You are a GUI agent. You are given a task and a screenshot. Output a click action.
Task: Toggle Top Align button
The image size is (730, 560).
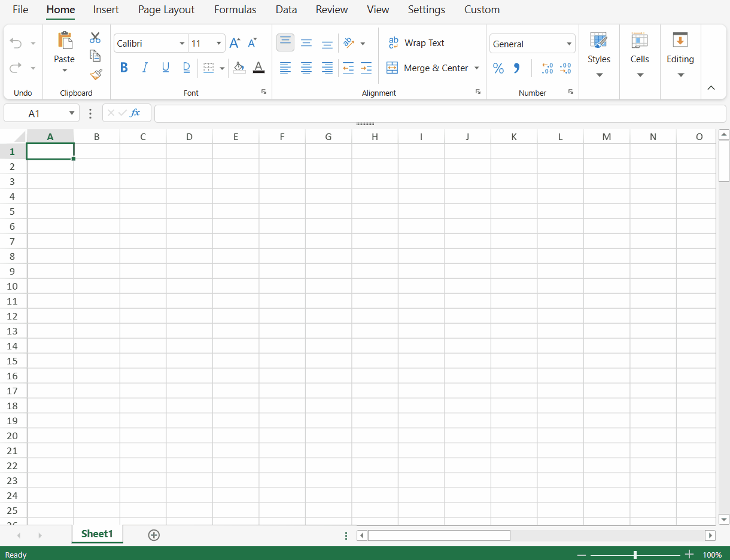click(285, 42)
